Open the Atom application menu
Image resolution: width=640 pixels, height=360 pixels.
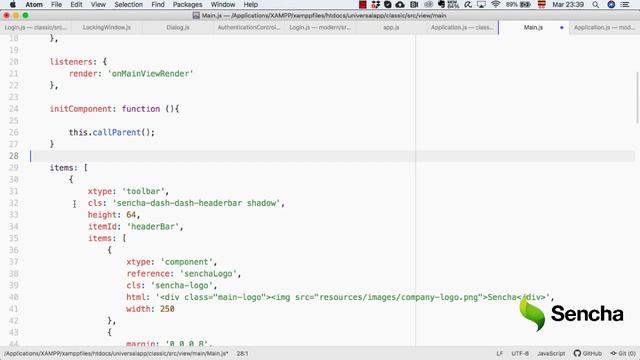click(x=34, y=4)
